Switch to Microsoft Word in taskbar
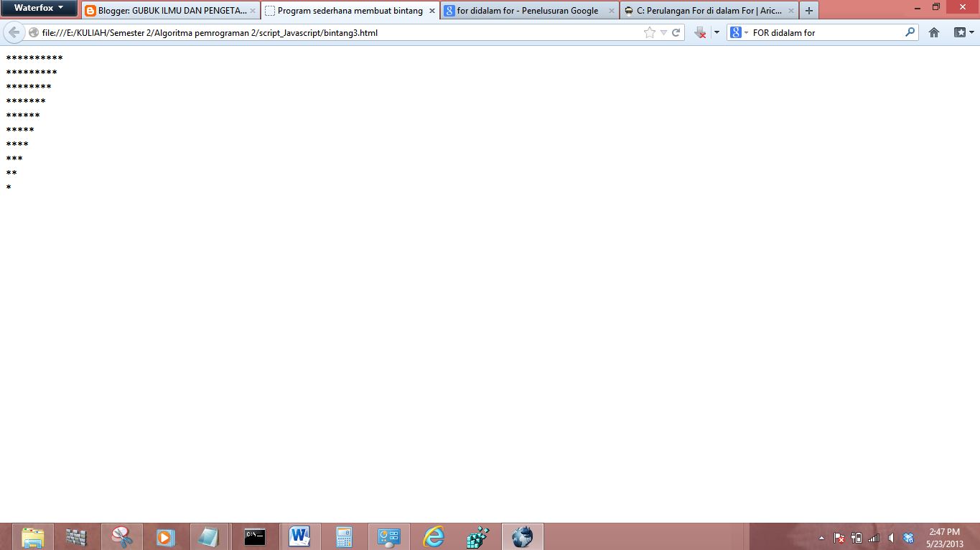Viewport: 980px width, 550px height. (x=299, y=536)
